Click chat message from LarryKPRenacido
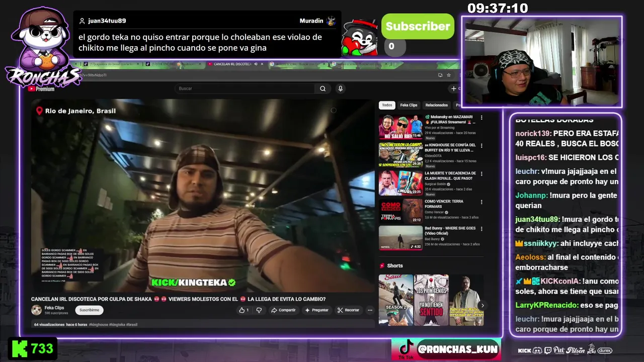 (x=567, y=305)
